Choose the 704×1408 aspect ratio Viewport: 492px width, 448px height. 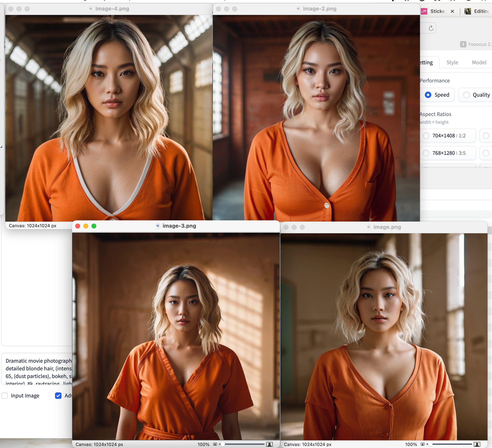click(x=426, y=136)
